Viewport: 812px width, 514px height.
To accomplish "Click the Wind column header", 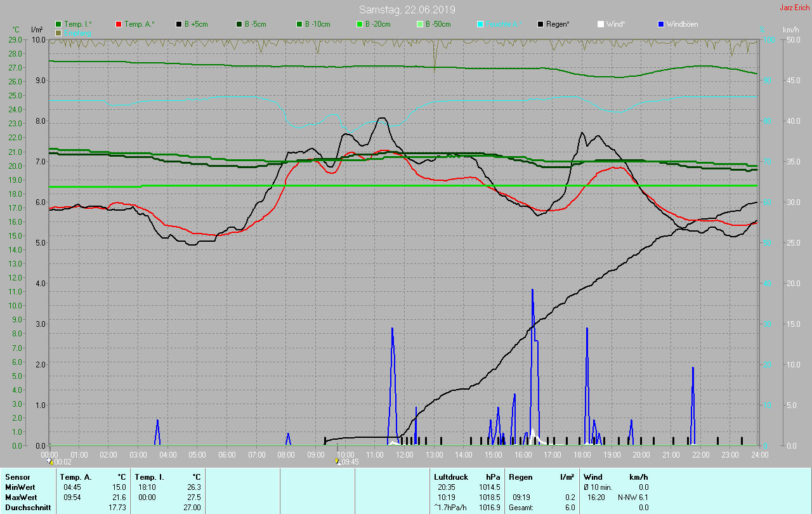I will click(593, 477).
